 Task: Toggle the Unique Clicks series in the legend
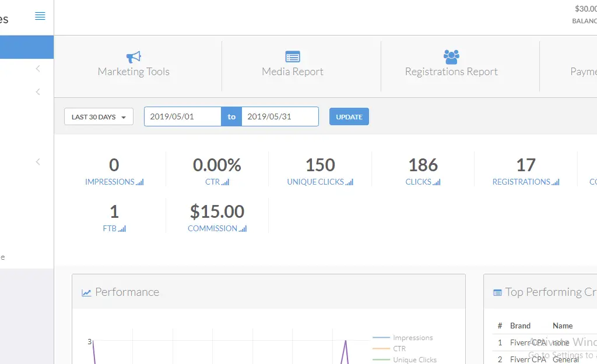(405, 359)
